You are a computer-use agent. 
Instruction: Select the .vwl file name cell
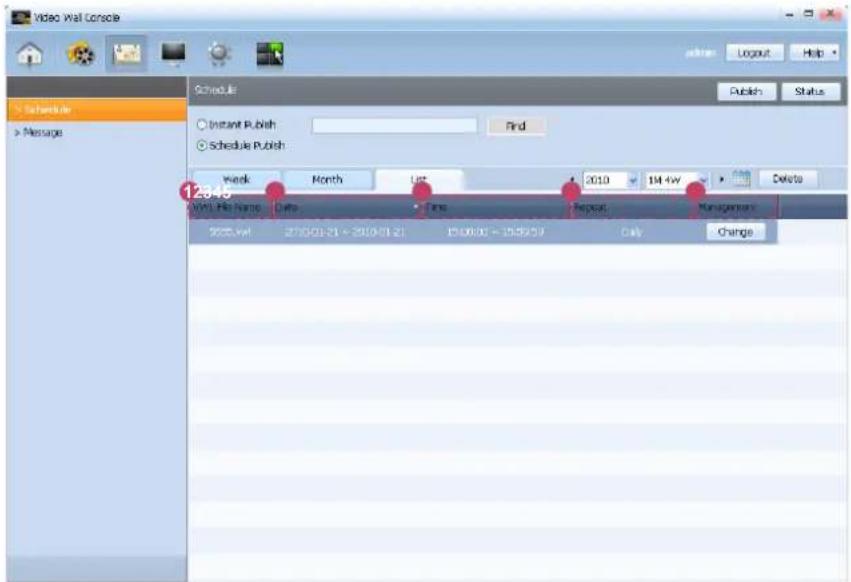[x=230, y=232]
